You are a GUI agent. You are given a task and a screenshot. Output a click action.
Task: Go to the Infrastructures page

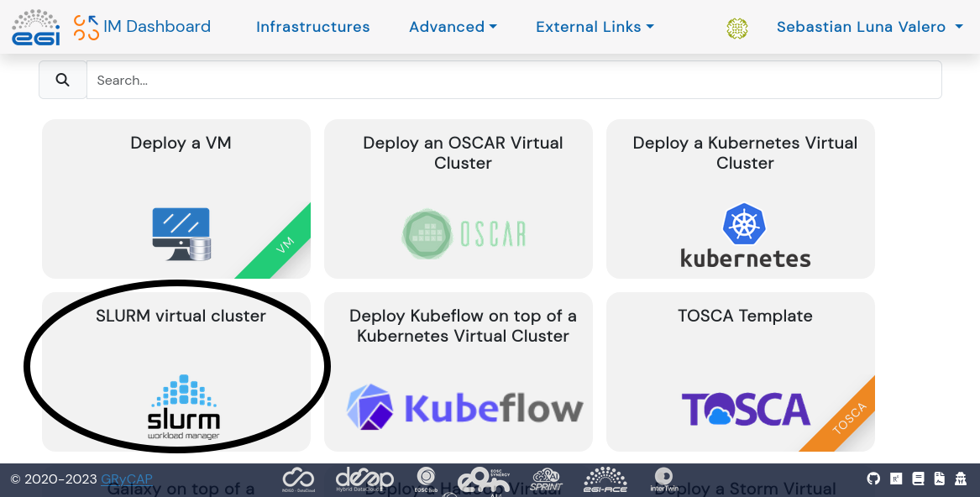click(312, 27)
